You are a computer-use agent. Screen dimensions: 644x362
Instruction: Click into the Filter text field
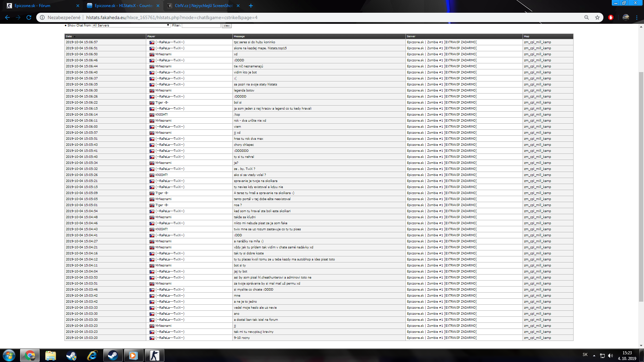click(x=201, y=25)
